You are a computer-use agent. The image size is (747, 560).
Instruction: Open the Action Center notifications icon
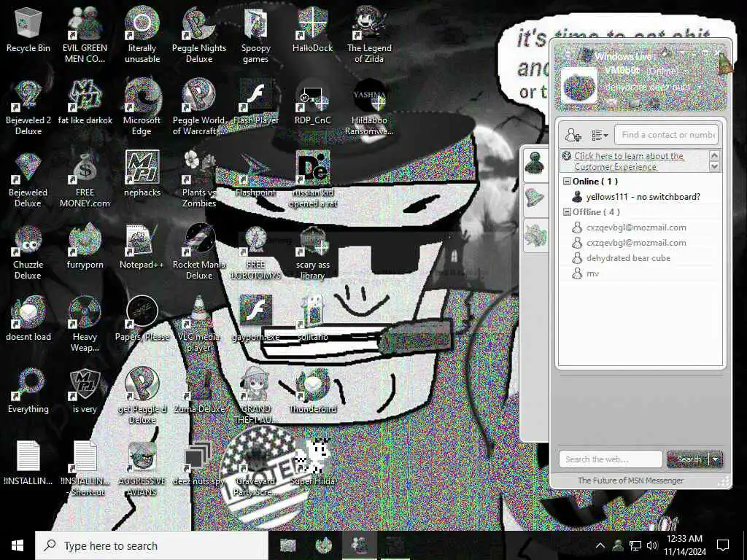723,545
